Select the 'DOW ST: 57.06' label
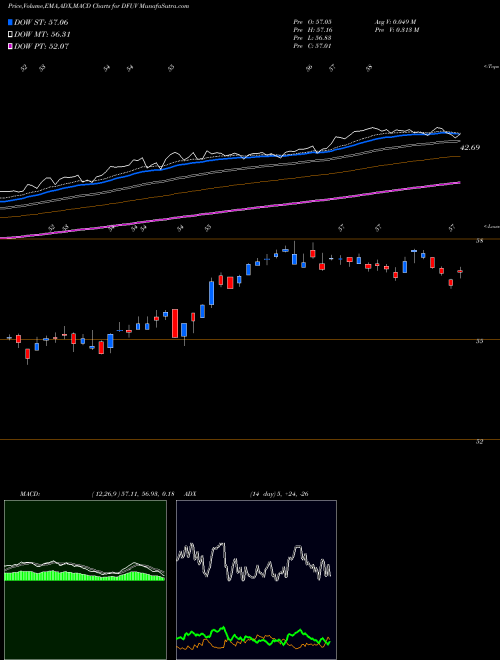 click(41, 22)
